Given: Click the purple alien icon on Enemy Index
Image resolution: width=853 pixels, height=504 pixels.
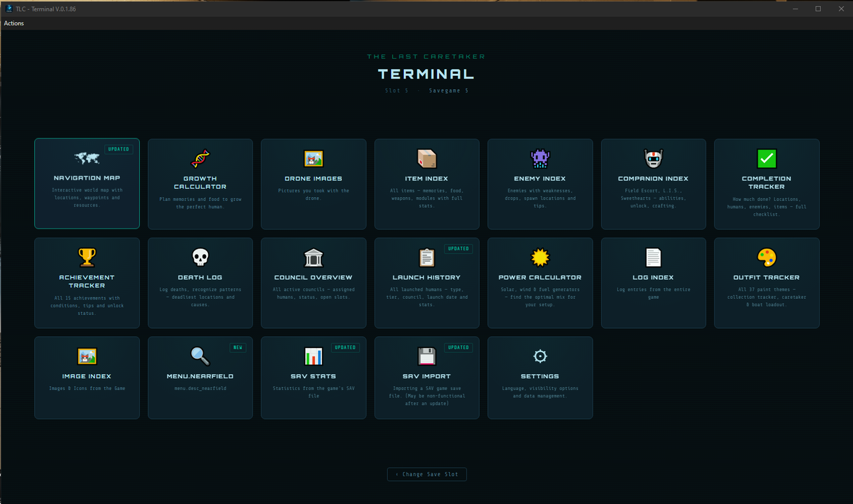Looking at the screenshot, I should pos(540,158).
